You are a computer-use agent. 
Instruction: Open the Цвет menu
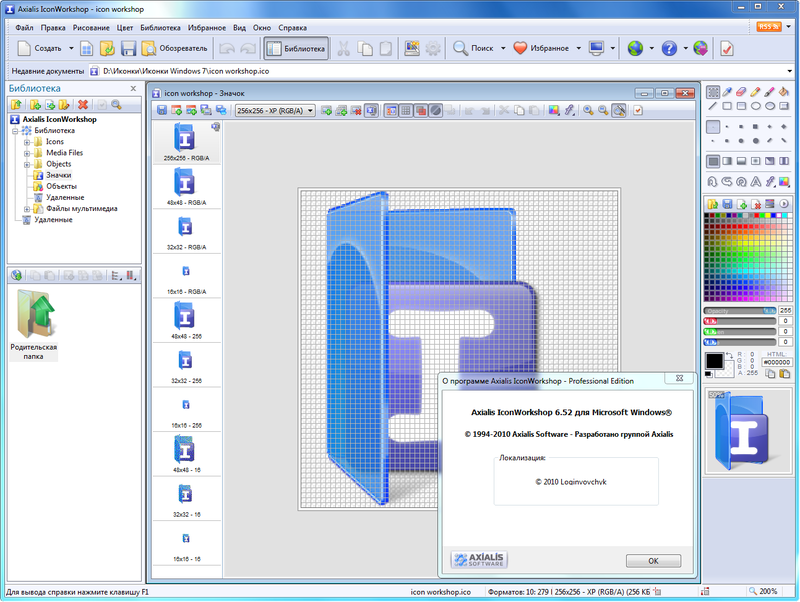[x=124, y=28]
